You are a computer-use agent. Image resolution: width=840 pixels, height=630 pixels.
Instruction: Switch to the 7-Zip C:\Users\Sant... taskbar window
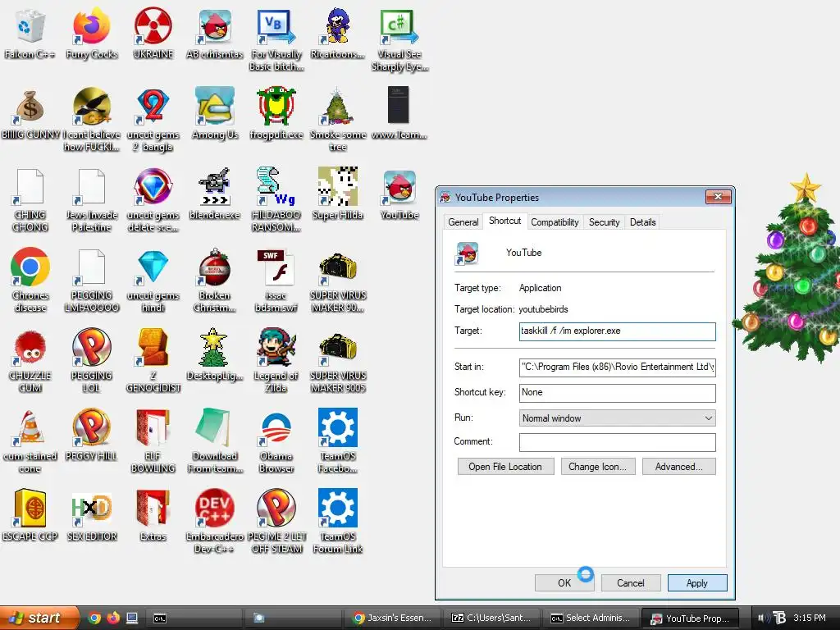[492, 618]
